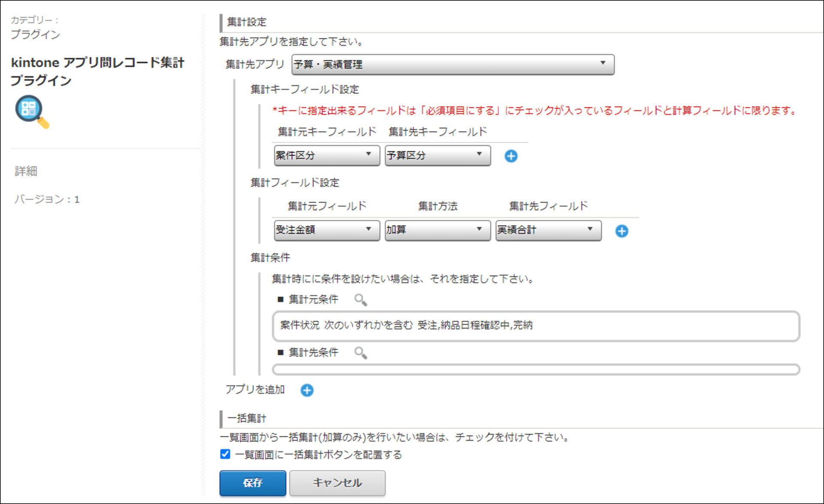
Task: Add another key field row with plus icon
Action: coord(511,156)
